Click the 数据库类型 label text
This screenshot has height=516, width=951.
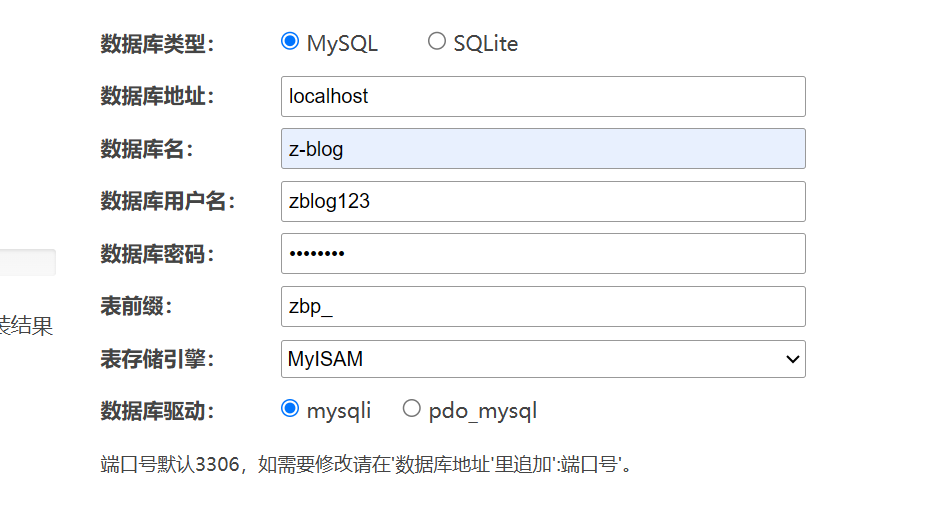coord(157,44)
